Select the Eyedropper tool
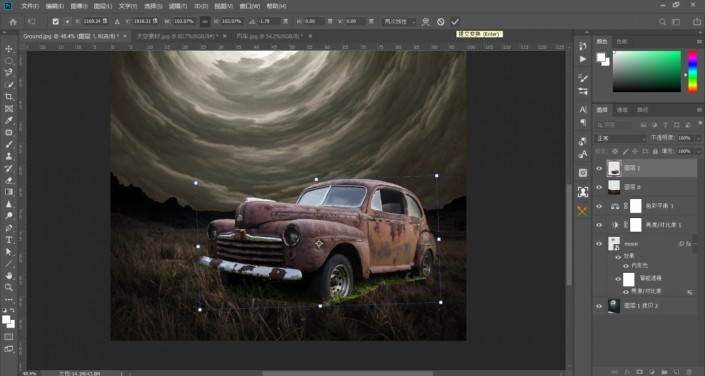The width and height of the screenshot is (705, 376). coord(9,121)
